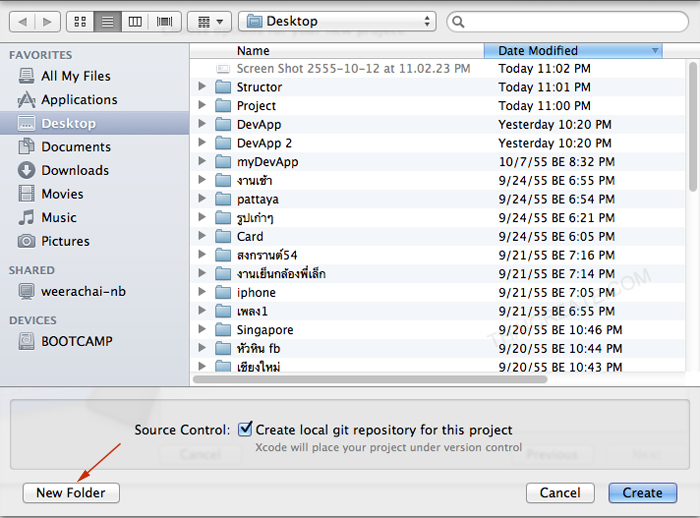Select the Singapore folder icon
Viewport: 700px width, 518px height.
click(x=223, y=330)
